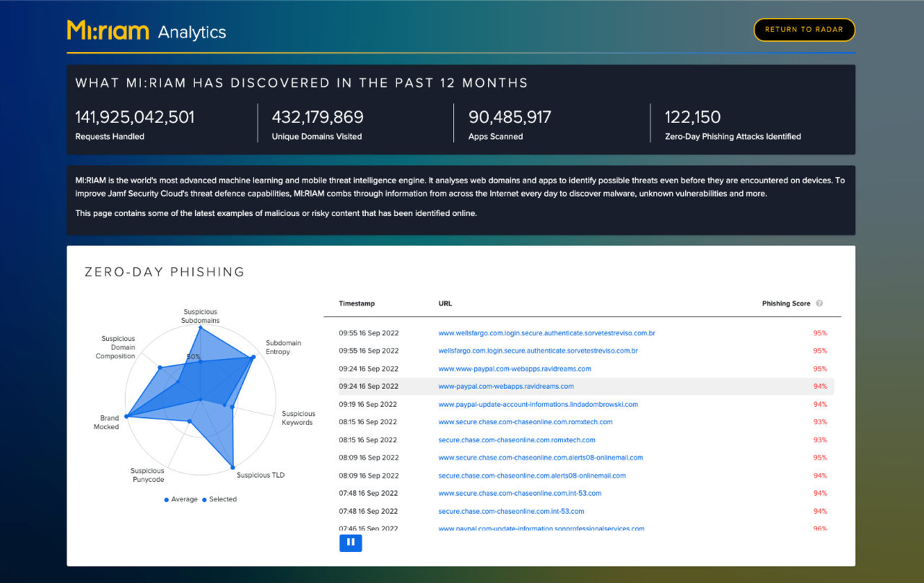924x583 pixels.
Task: Click the 141,925,042,501 requests handled figure
Action: [x=135, y=117]
